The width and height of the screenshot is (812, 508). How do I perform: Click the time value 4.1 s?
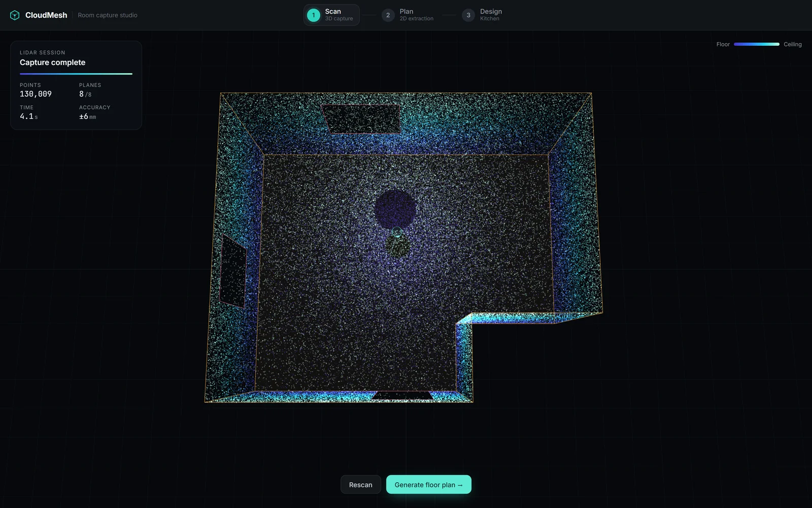pos(28,116)
